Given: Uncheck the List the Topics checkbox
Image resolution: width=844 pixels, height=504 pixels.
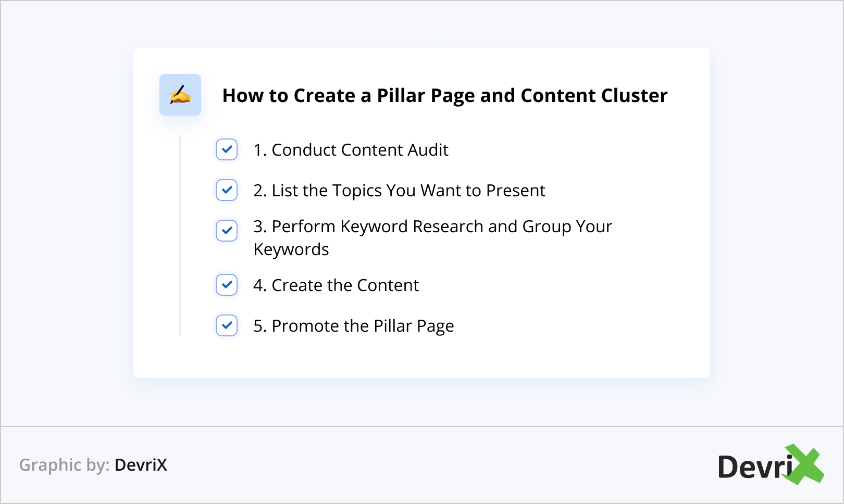Looking at the screenshot, I should click(227, 191).
